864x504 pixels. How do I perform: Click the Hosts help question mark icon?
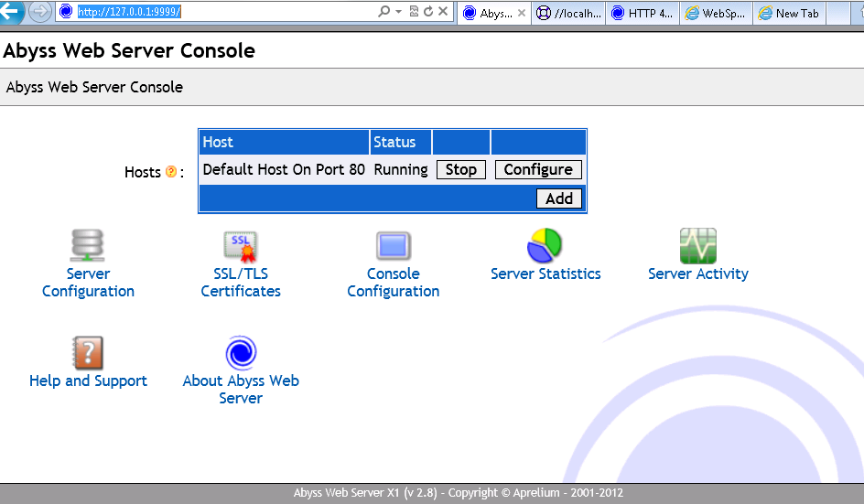tap(171, 172)
